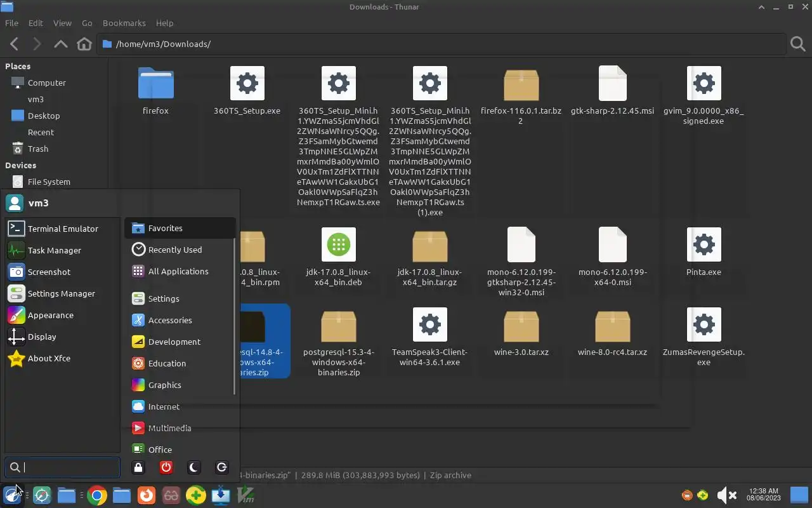The width and height of the screenshot is (812, 508).
Task: Click the forward navigation arrow in Thunar
Action: [x=37, y=44]
